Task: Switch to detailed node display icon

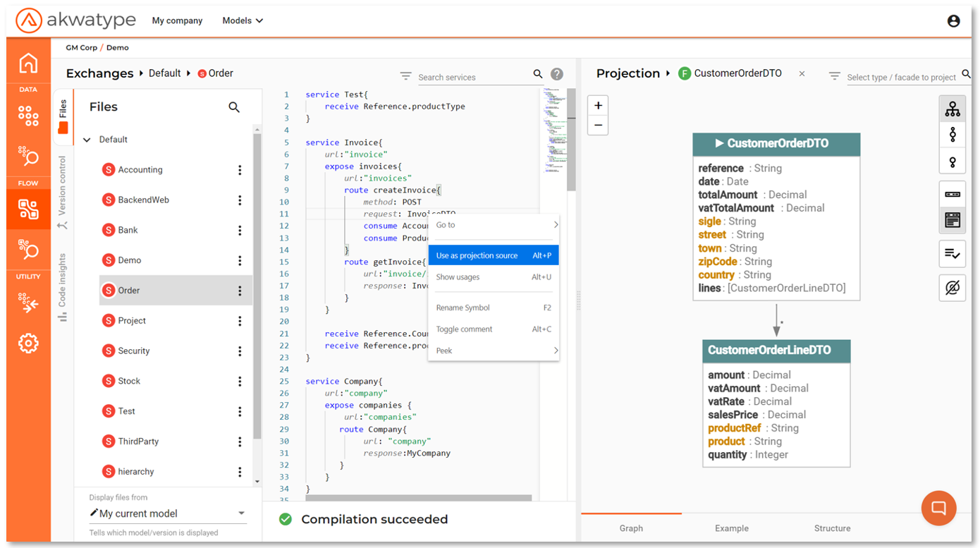Action: click(x=953, y=220)
